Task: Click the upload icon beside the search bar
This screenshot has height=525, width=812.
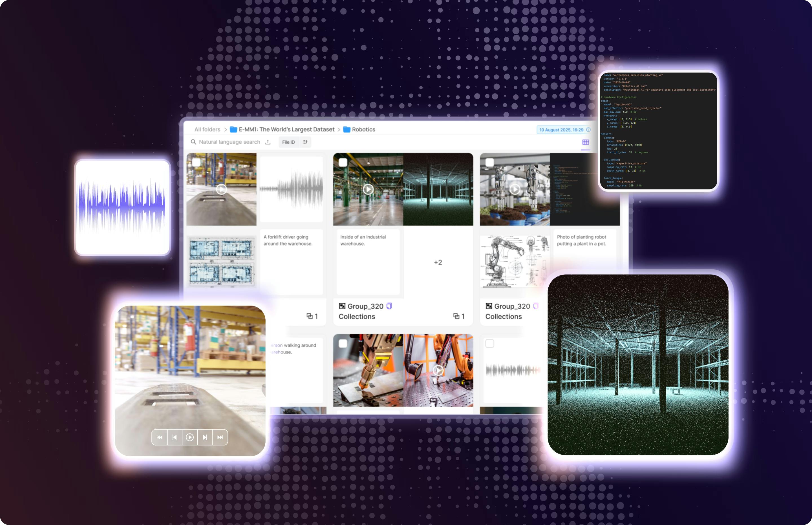Action: 268,142
